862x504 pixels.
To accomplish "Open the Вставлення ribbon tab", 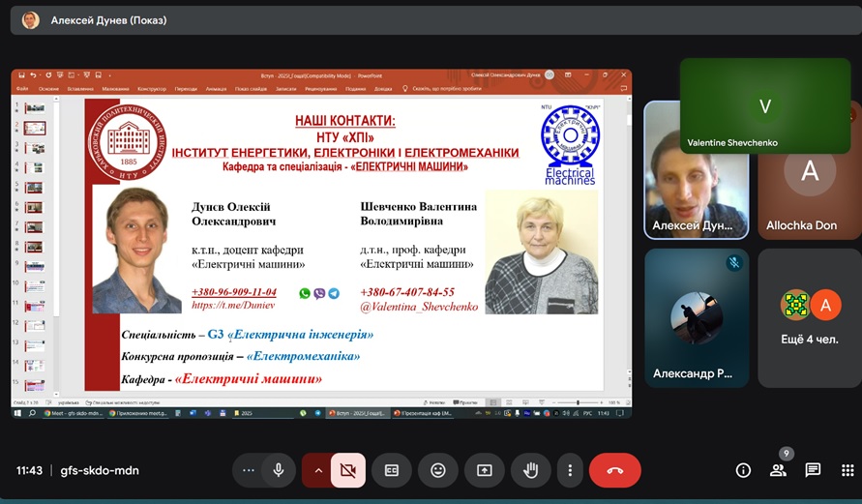I will tap(80, 88).
